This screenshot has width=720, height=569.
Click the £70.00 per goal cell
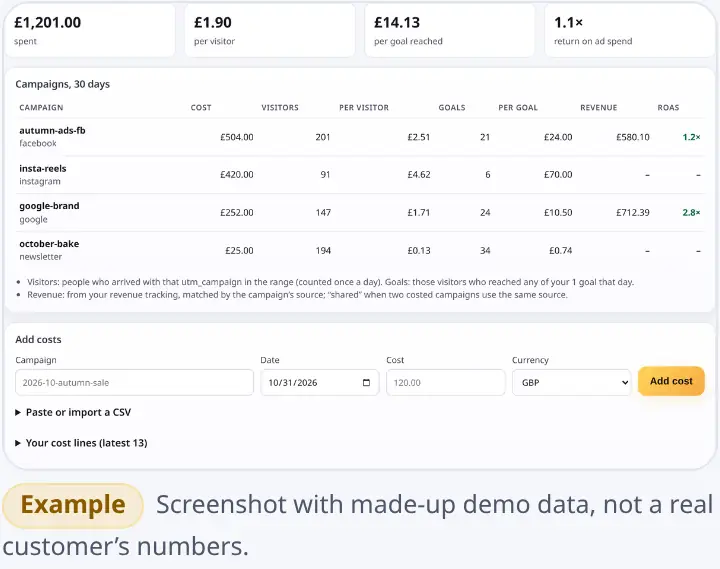pyautogui.click(x=558, y=175)
